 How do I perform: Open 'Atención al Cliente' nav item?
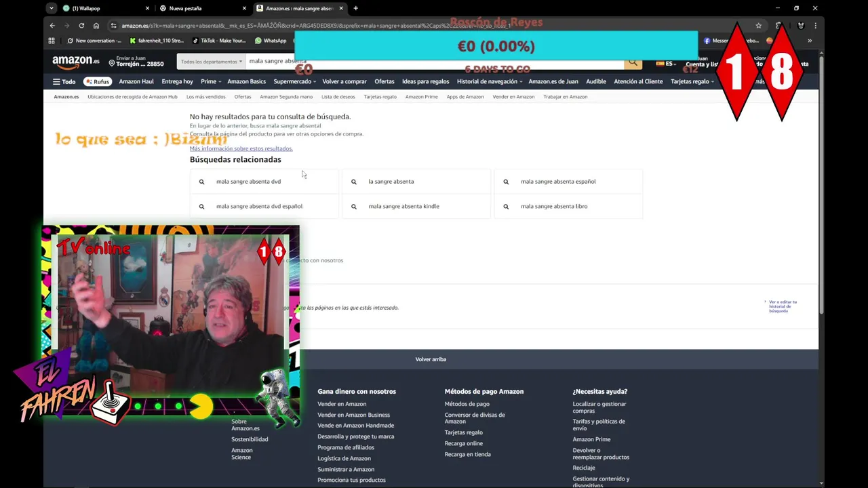coord(638,81)
